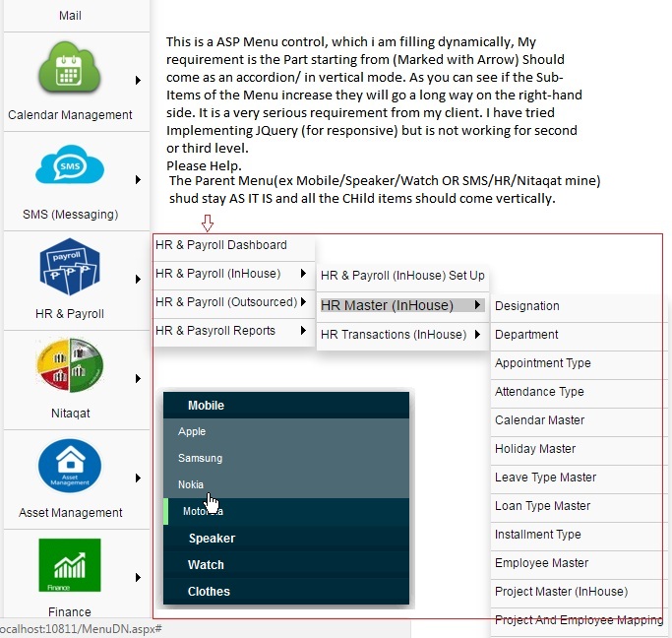This screenshot has width=672, height=638.
Task: Select Samsung under Mobile
Action: [286, 459]
